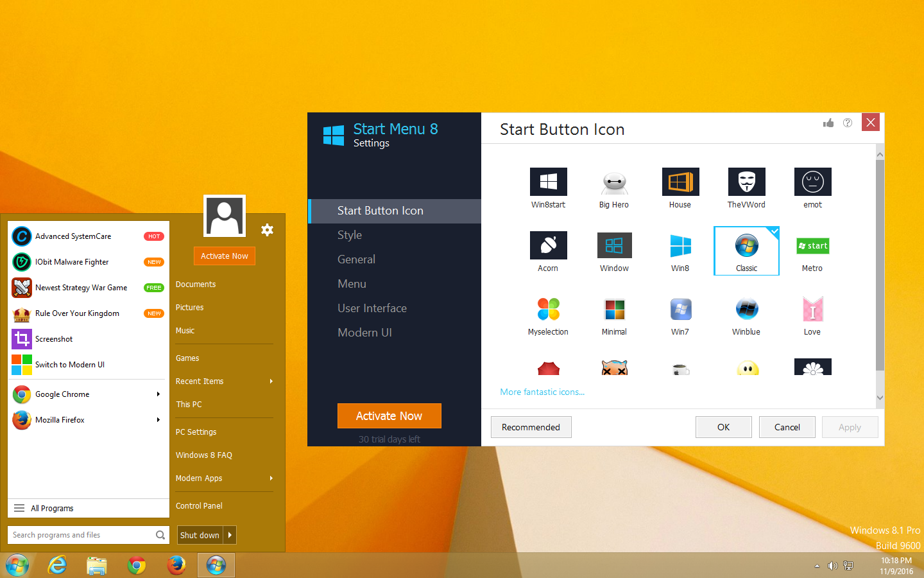Select the Win7 start button icon
The image size is (924, 578).
pyautogui.click(x=680, y=309)
